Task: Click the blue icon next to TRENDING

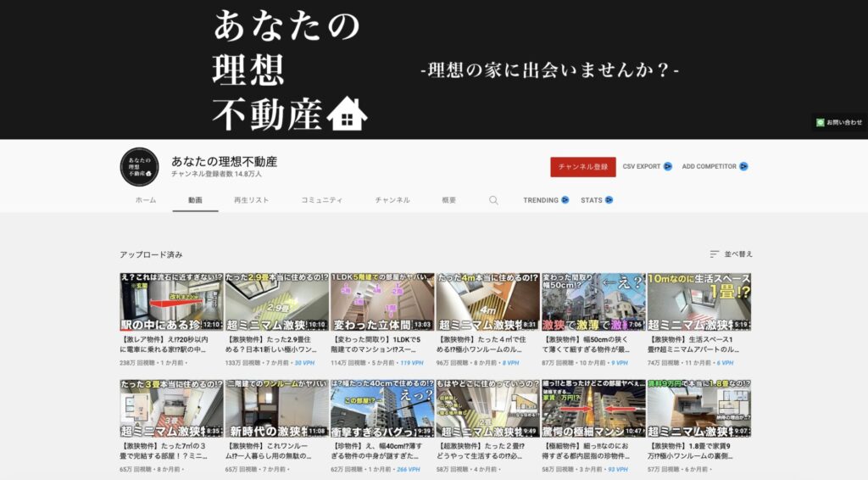Action: [565, 200]
